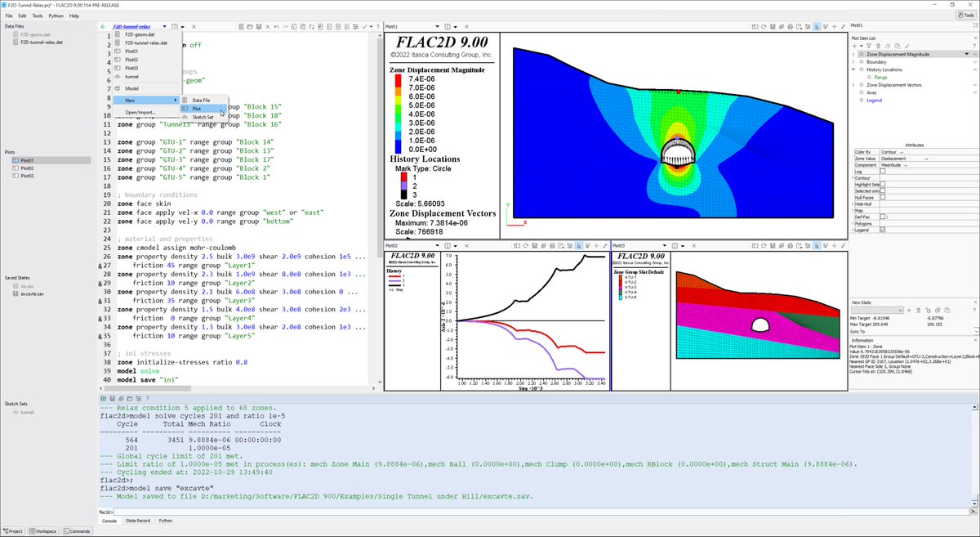
Task: Uncheck the Legend checkbox
Action: coord(883,230)
